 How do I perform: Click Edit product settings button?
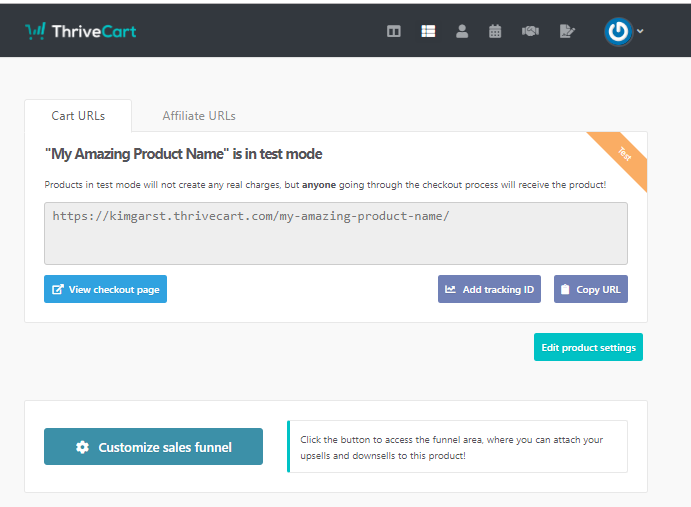pyautogui.click(x=588, y=347)
